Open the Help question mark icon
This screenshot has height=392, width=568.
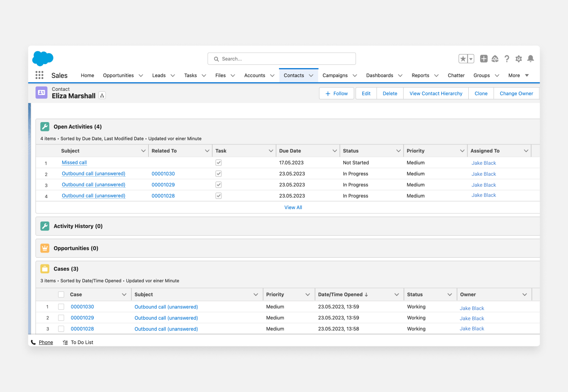(507, 59)
